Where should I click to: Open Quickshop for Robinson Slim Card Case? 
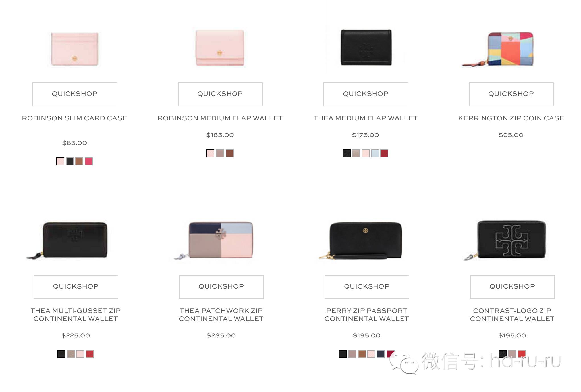tap(75, 94)
